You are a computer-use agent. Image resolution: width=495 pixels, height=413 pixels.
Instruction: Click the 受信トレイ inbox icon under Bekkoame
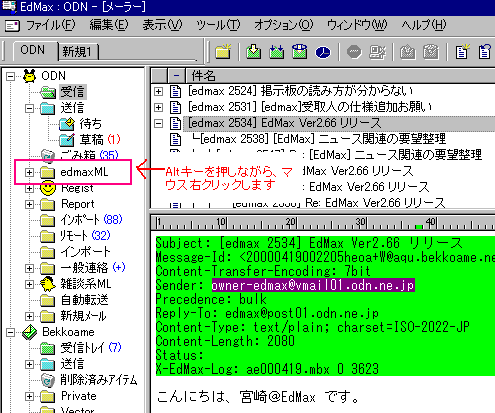pos(48,348)
